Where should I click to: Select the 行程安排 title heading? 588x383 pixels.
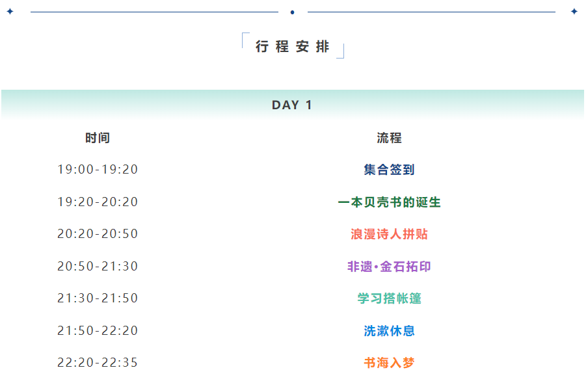point(293,47)
